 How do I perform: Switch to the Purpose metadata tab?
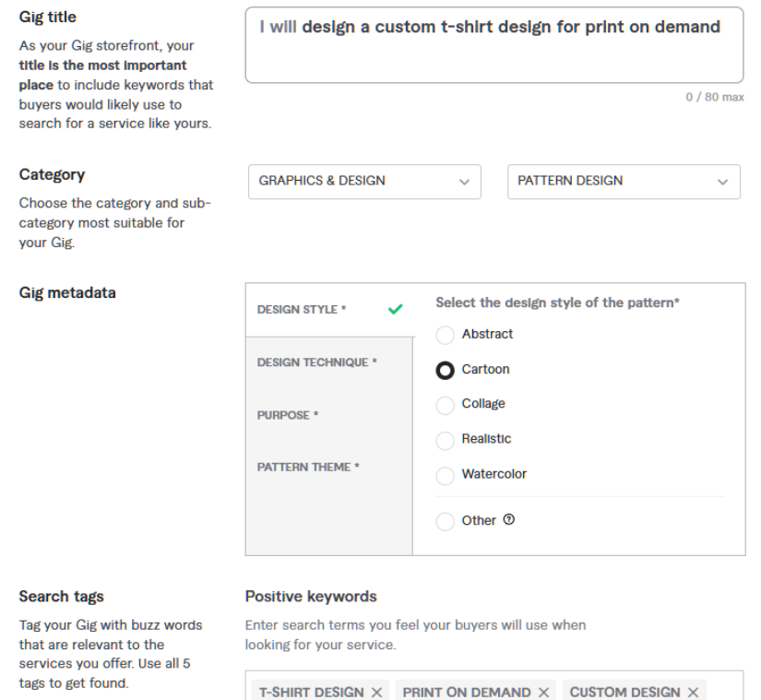[329, 415]
